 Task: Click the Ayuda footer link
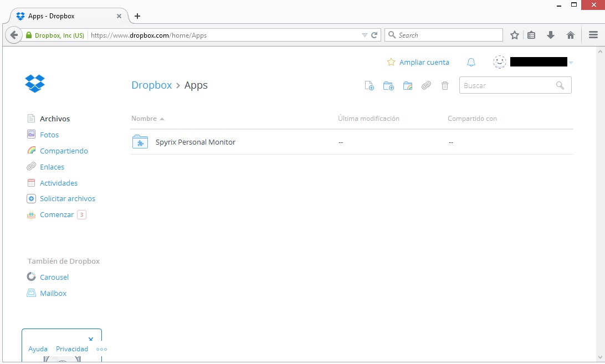(x=38, y=349)
